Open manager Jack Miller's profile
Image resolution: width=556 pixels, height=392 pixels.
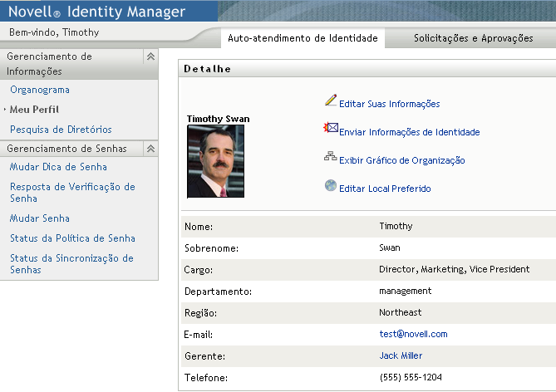401,355
